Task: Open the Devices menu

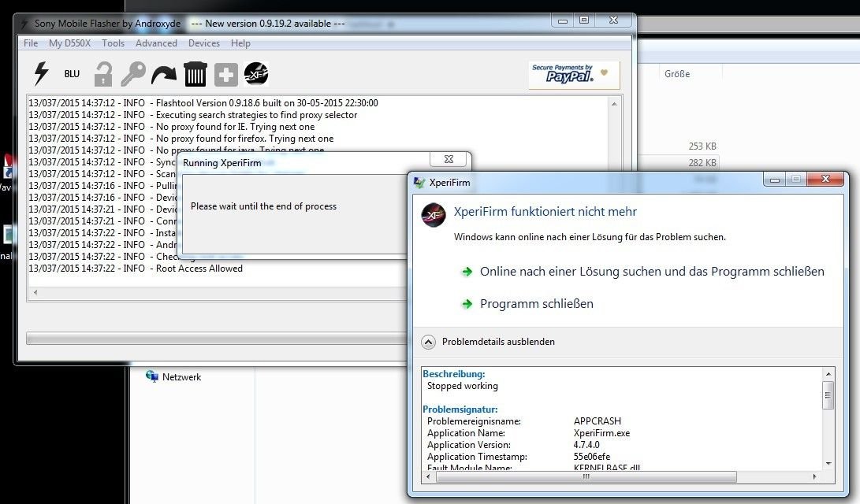Action: [204, 43]
